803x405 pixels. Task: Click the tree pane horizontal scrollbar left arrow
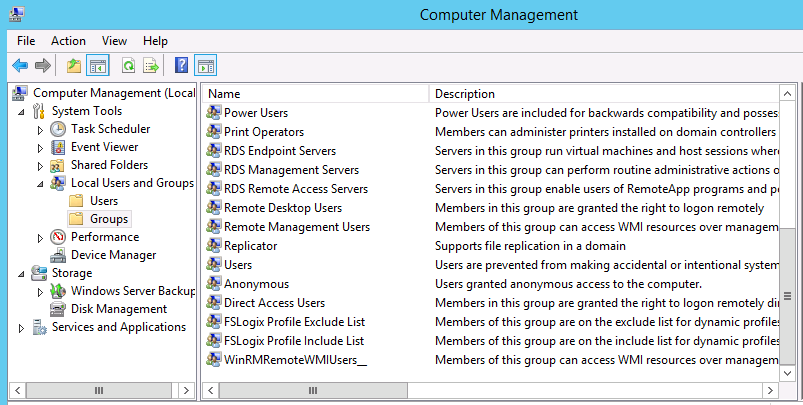(18, 391)
